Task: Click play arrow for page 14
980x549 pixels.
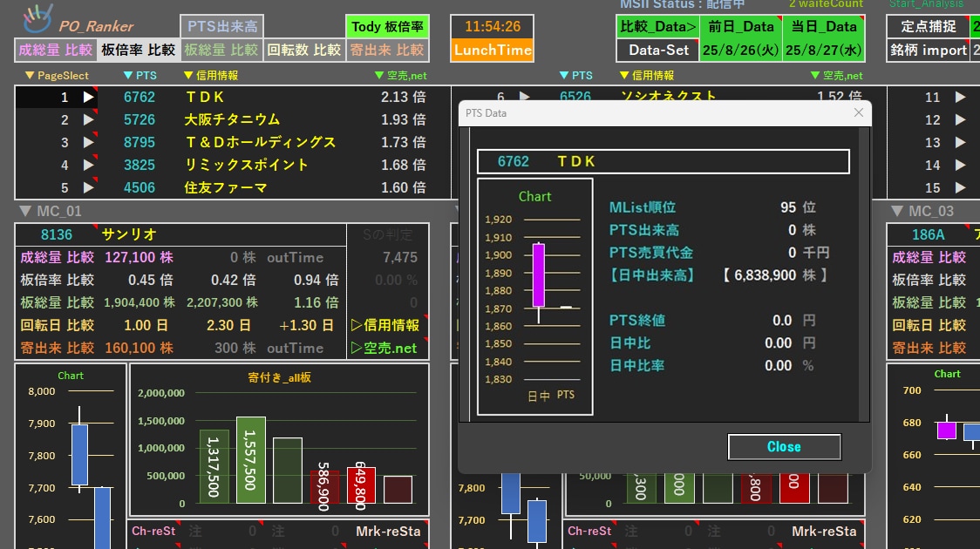Action: pos(960,165)
